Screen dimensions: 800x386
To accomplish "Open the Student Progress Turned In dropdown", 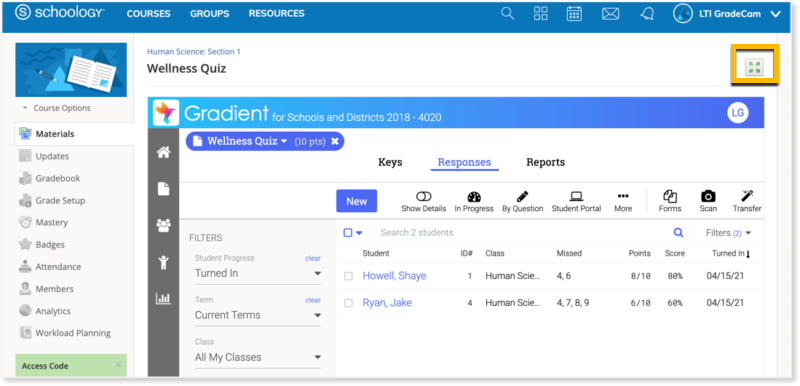I will click(x=258, y=273).
